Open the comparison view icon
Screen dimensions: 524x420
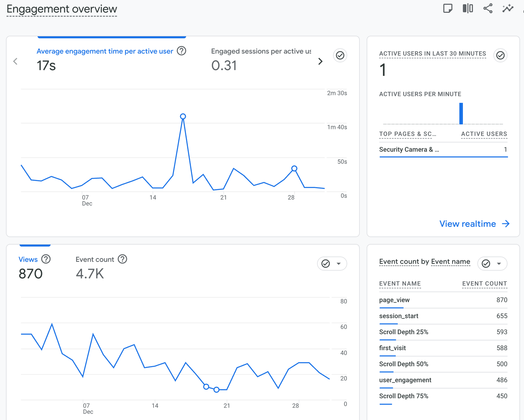tap(468, 8)
